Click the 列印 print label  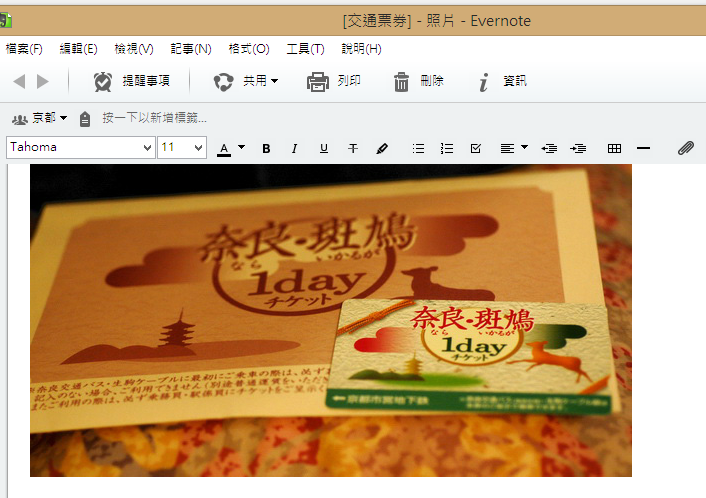pos(349,81)
